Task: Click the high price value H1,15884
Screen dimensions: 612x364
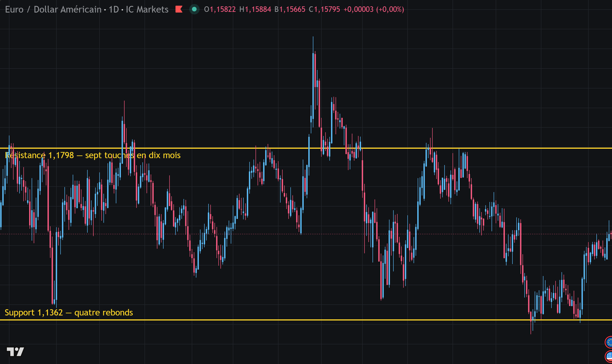Action: pos(255,9)
